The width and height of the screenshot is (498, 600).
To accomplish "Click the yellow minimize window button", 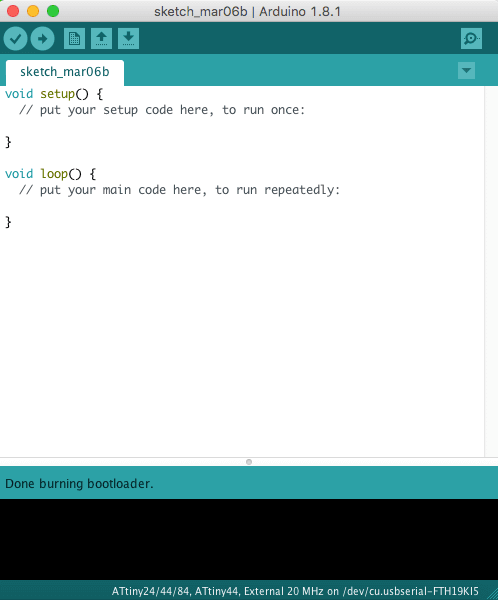I will pos(33,11).
